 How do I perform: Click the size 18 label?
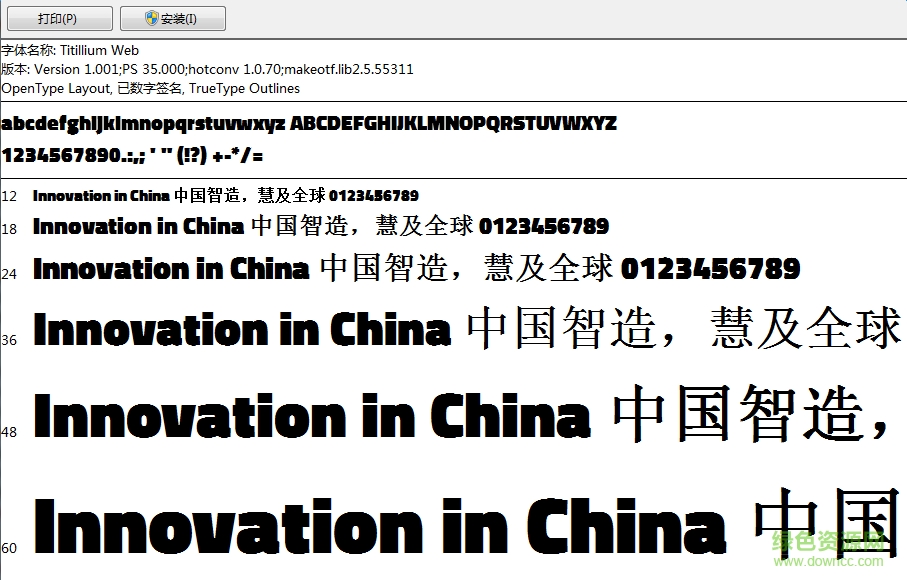[x=9, y=229]
